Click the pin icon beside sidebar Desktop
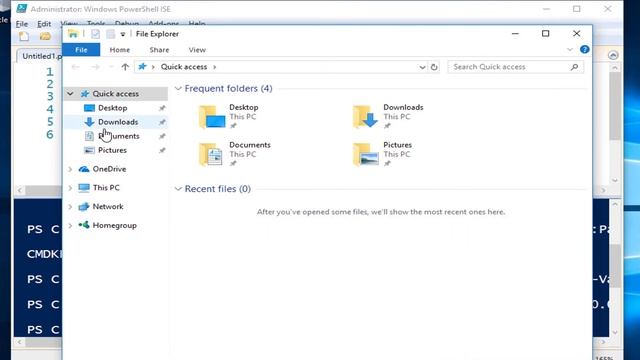The height and width of the screenshot is (360, 640). (162, 108)
